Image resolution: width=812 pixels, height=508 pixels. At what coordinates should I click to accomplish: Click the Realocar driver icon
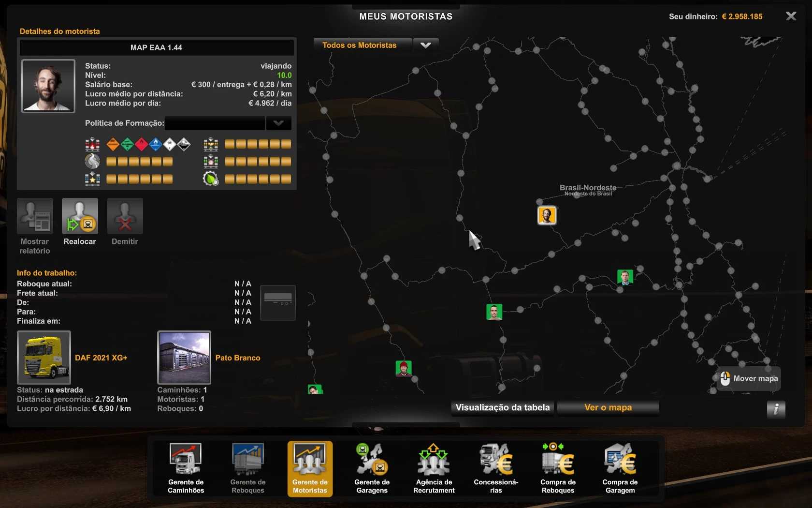(80, 216)
